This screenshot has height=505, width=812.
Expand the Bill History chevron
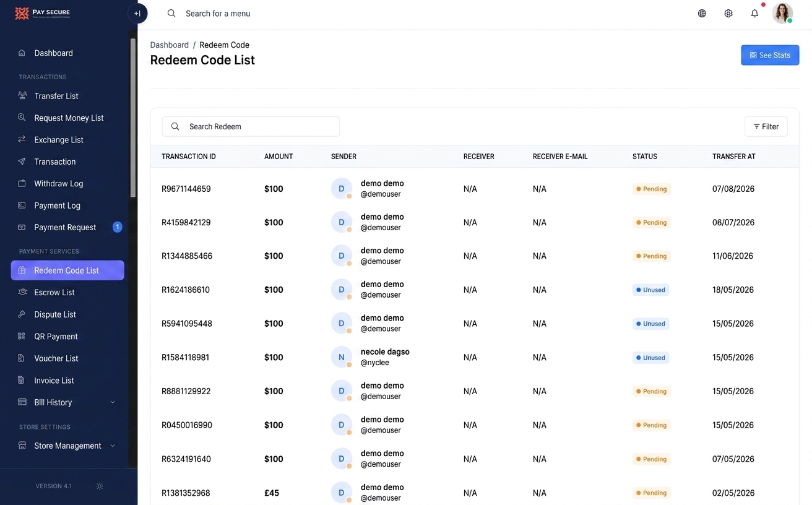tap(113, 402)
